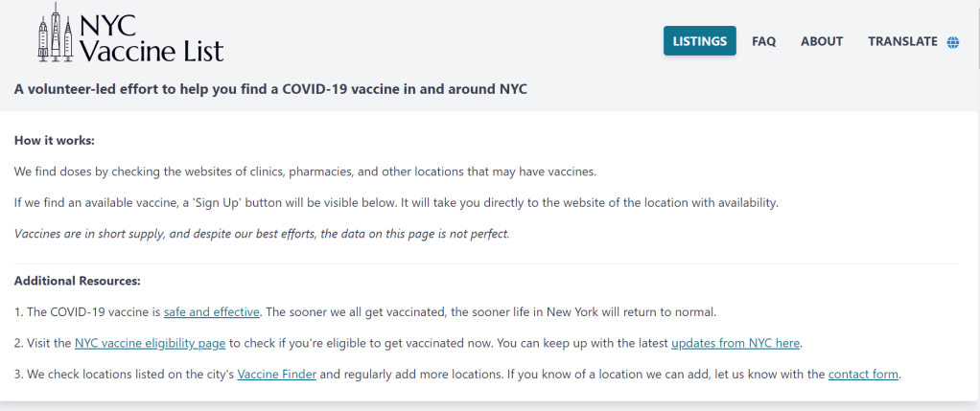This screenshot has height=411, width=980.
Task: Click the 'Additional Resources:' heading
Action: pyautogui.click(x=78, y=281)
